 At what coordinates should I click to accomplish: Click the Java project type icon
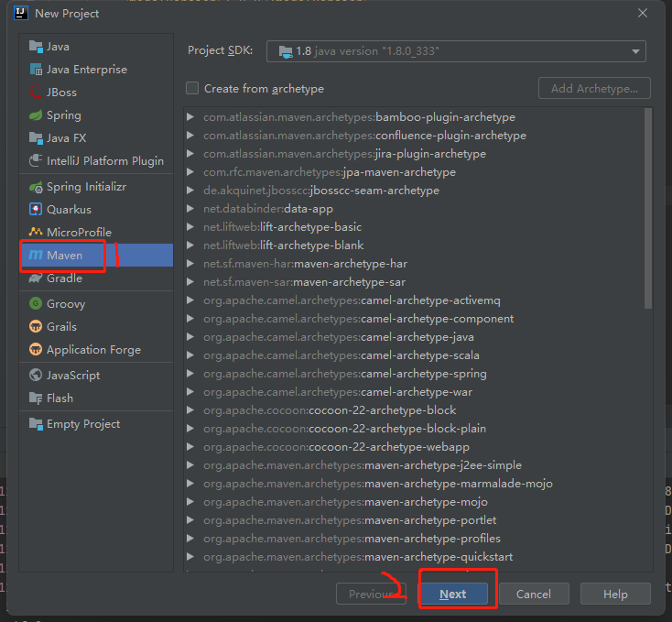[36, 47]
